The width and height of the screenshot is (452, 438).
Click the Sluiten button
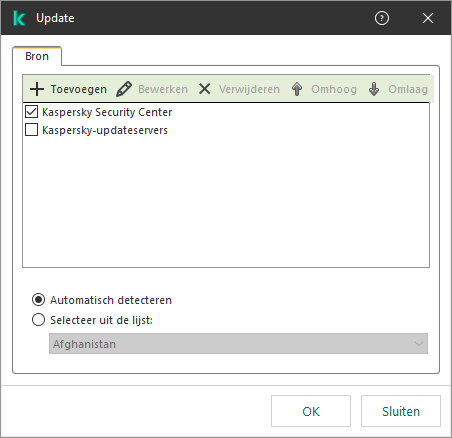(x=401, y=411)
